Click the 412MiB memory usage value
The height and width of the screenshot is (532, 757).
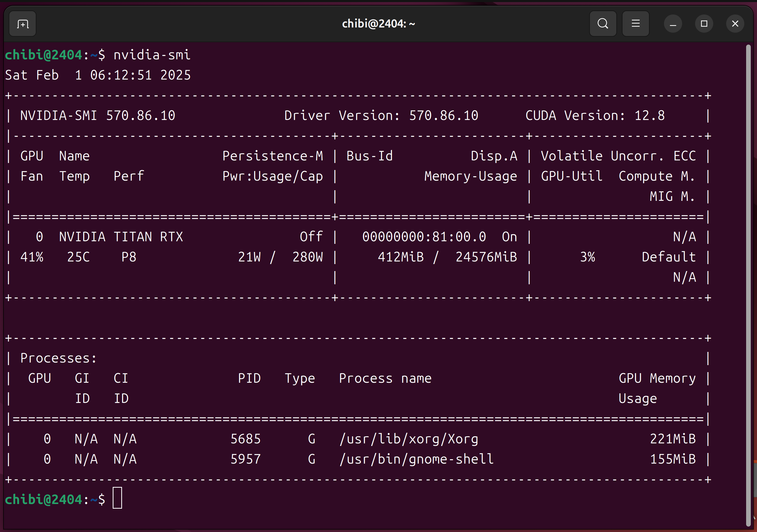401,257
